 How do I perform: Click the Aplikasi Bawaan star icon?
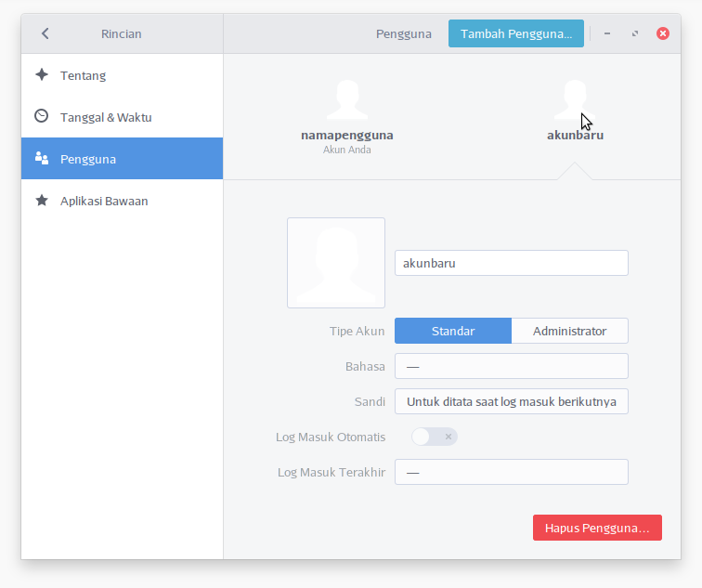click(x=42, y=201)
